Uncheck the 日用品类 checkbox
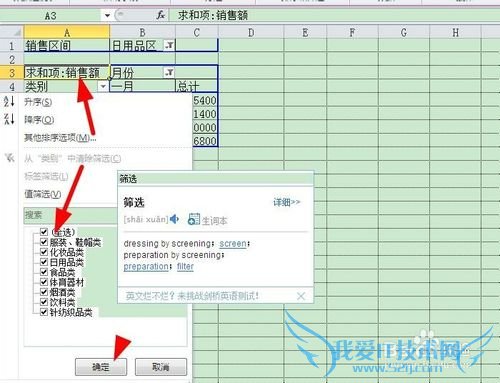Screen dimensions: 500x383 (x=44, y=262)
